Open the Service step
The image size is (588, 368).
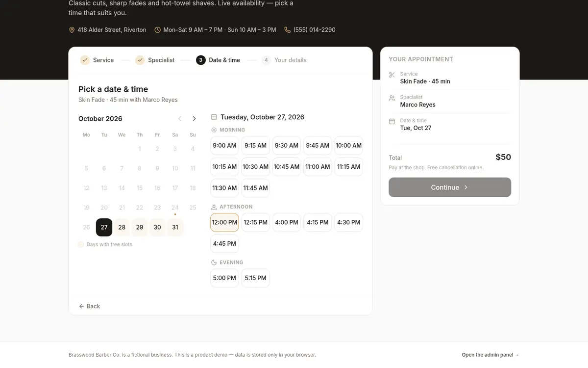coord(97,60)
